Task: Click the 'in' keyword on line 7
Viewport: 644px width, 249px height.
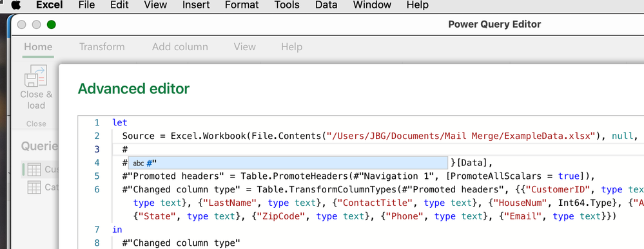Action: pyautogui.click(x=117, y=229)
